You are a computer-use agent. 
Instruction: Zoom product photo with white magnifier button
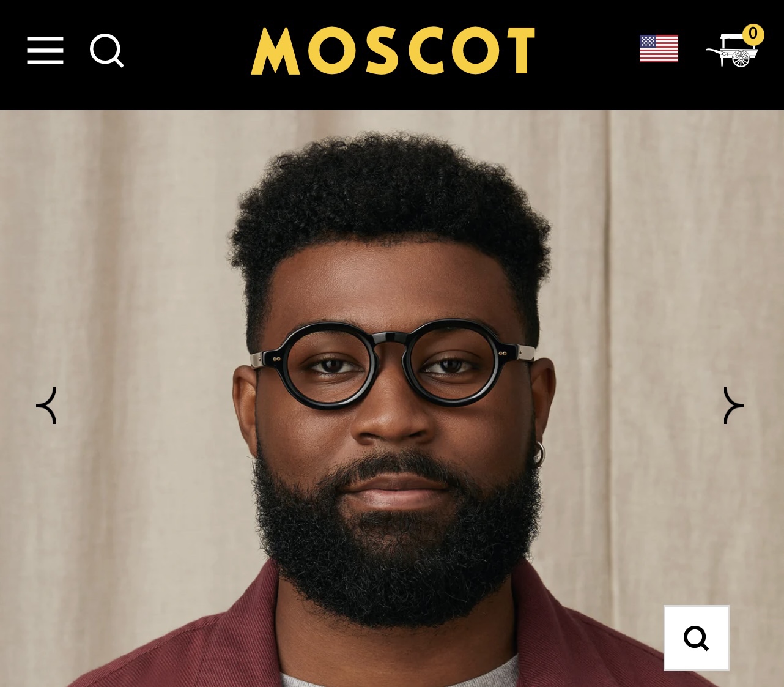click(697, 638)
